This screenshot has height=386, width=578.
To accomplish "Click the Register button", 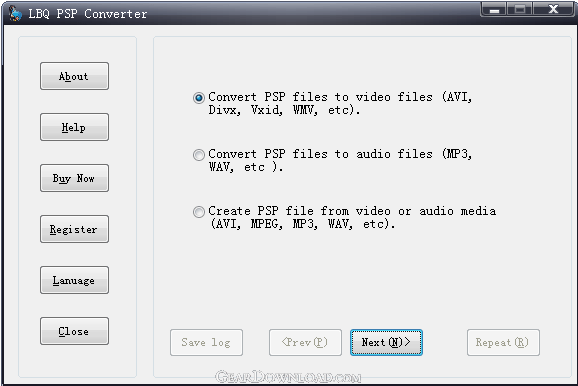I will click(x=74, y=229).
